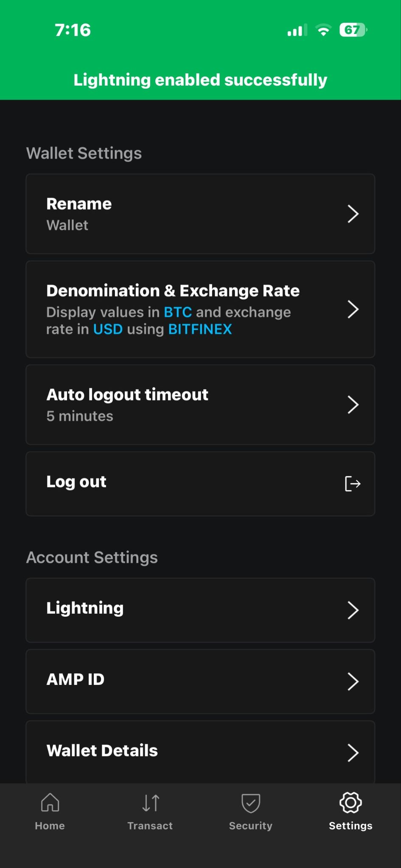Tap the BITFINEX exchange link text

pos(200,329)
